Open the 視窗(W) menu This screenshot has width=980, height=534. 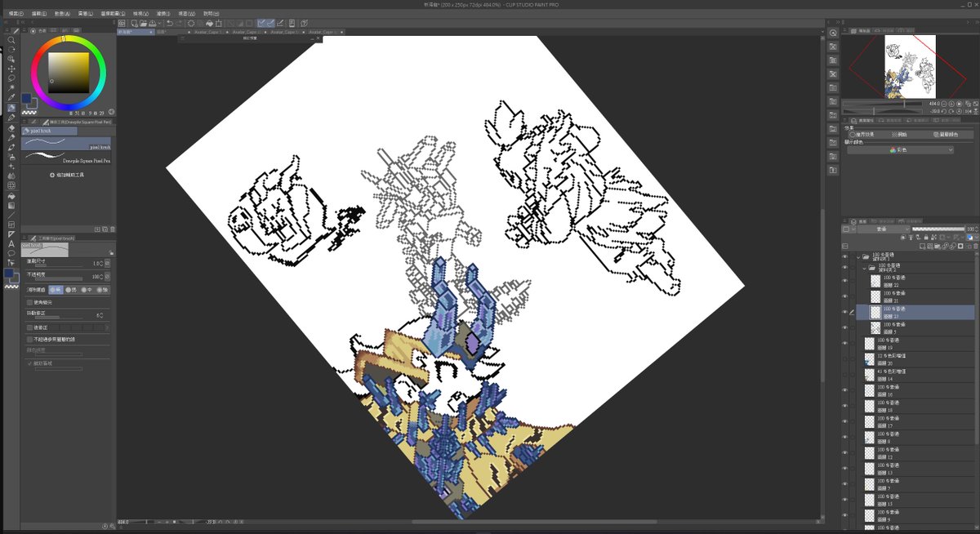(187, 14)
